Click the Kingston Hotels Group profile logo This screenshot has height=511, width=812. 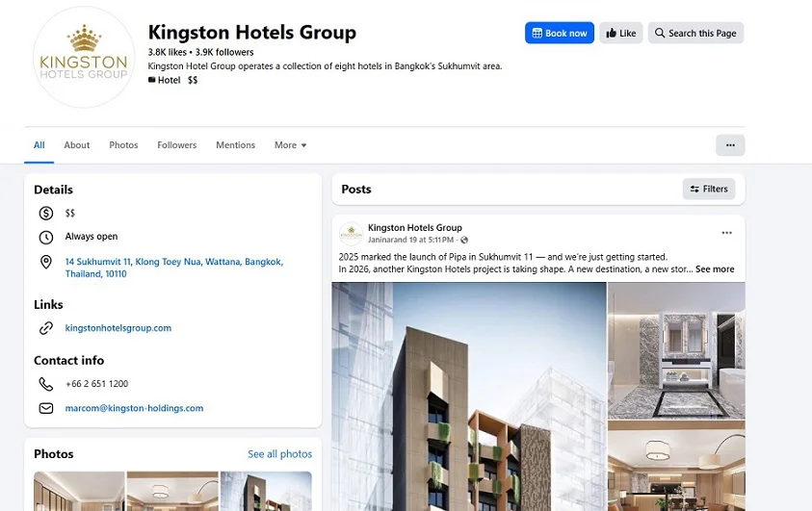[84, 58]
